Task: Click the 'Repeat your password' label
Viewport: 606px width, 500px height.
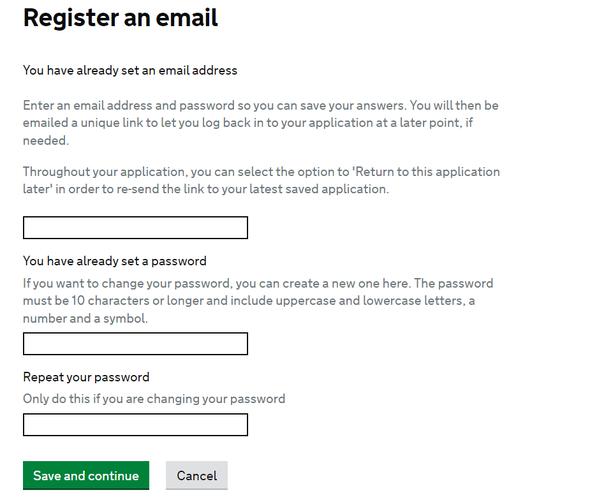Action: 86,377
